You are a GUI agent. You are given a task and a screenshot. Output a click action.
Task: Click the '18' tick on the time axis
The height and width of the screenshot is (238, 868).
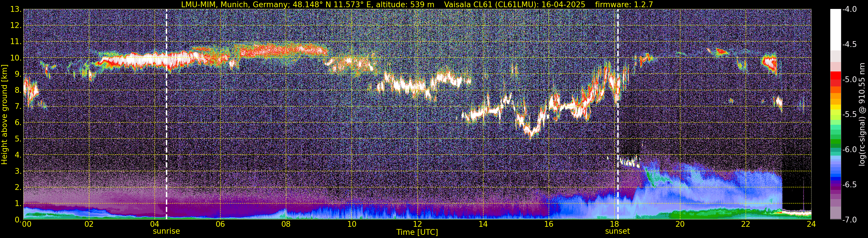(614, 224)
